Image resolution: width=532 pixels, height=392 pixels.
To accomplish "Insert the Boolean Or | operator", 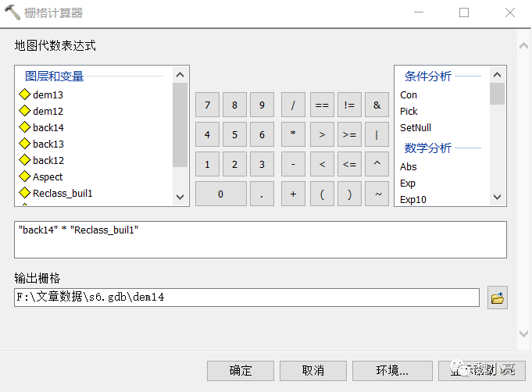I will click(x=377, y=134).
